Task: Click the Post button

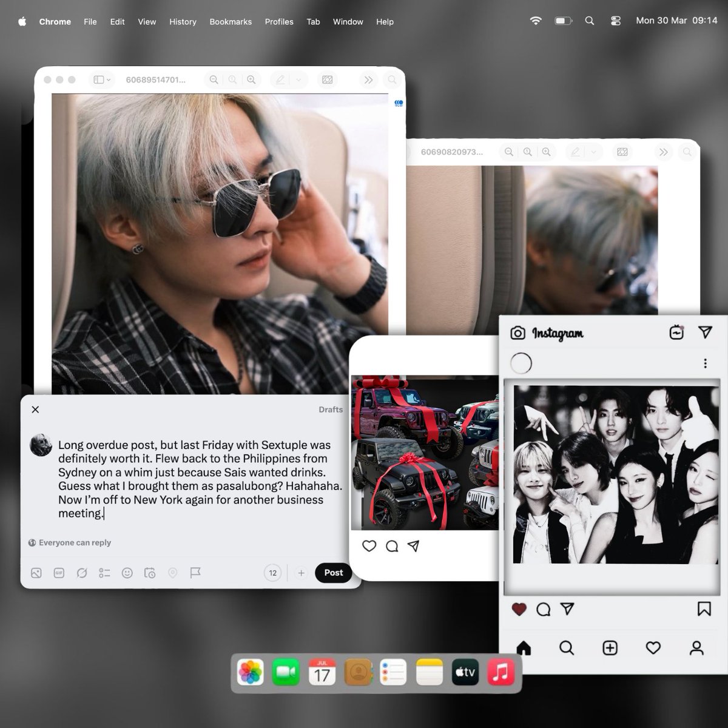Action: pyautogui.click(x=334, y=573)
